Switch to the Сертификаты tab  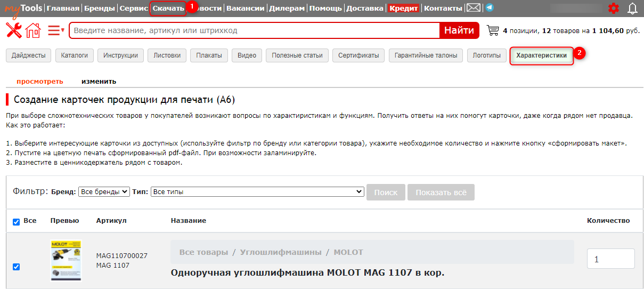click(358, 55)
